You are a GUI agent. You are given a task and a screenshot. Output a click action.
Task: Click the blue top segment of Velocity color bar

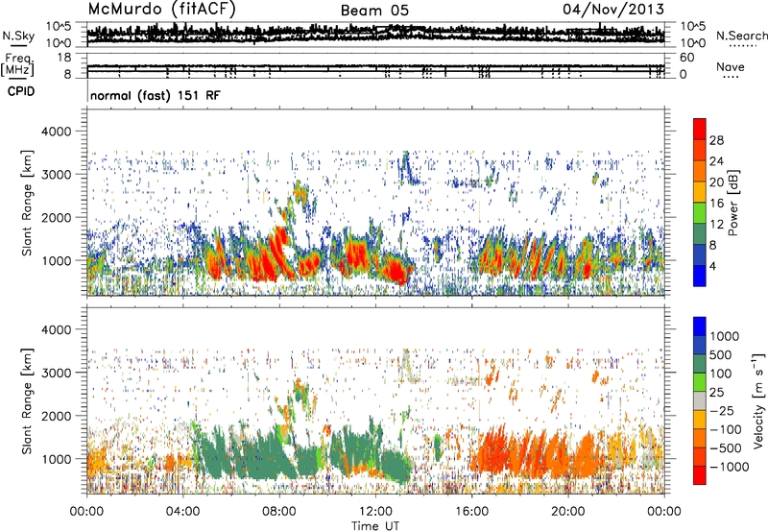700,326
